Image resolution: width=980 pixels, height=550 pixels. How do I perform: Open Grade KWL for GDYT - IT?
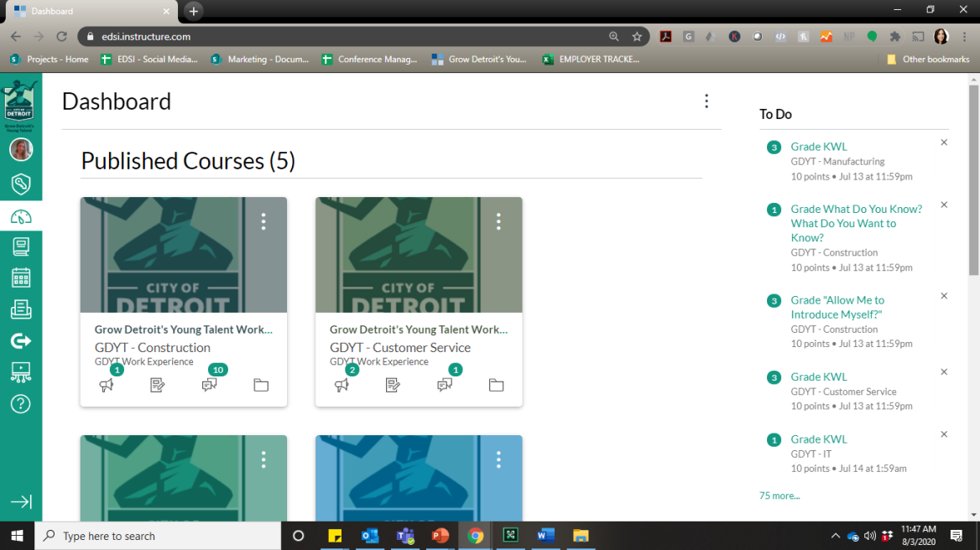click(x=819, y=439)
